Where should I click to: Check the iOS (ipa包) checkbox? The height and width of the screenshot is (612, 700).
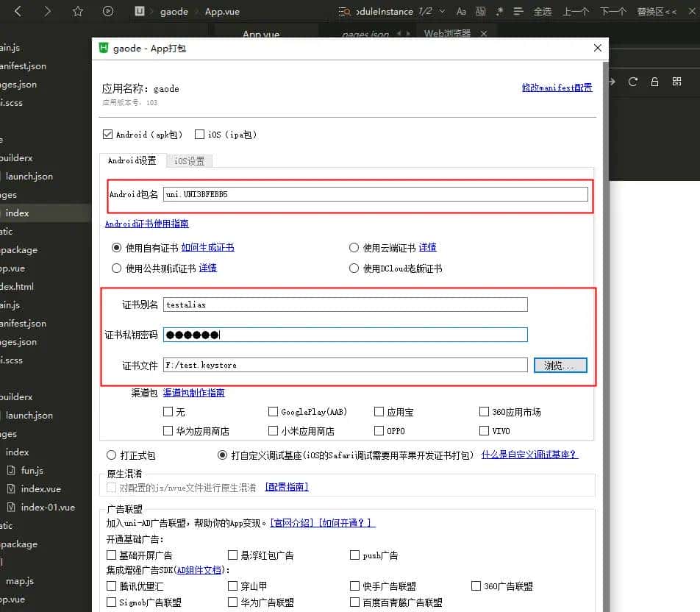(199, 134)
